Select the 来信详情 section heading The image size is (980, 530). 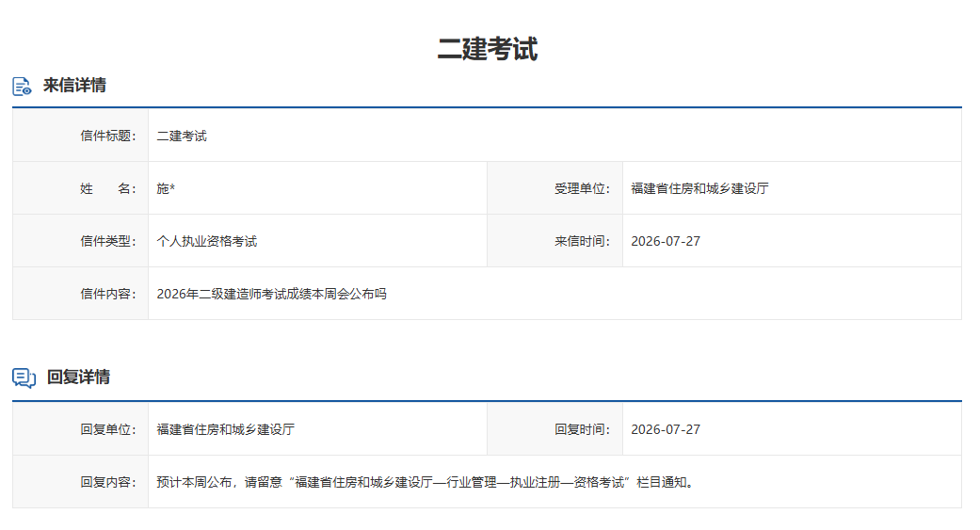pyautogui.click(x=74, y=85)
